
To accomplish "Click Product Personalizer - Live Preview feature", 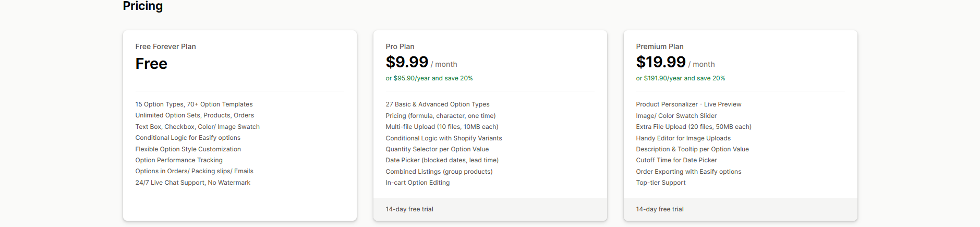I will 688,104.
